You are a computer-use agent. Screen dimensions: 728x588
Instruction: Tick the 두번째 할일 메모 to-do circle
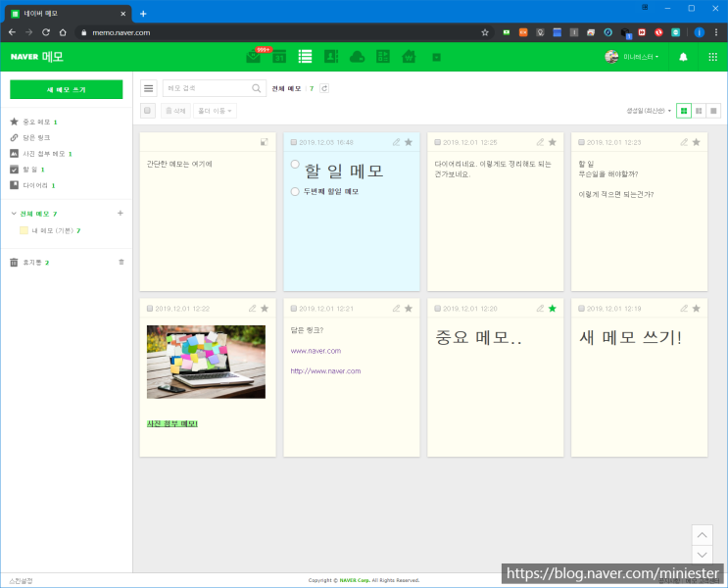pos(295,191)
